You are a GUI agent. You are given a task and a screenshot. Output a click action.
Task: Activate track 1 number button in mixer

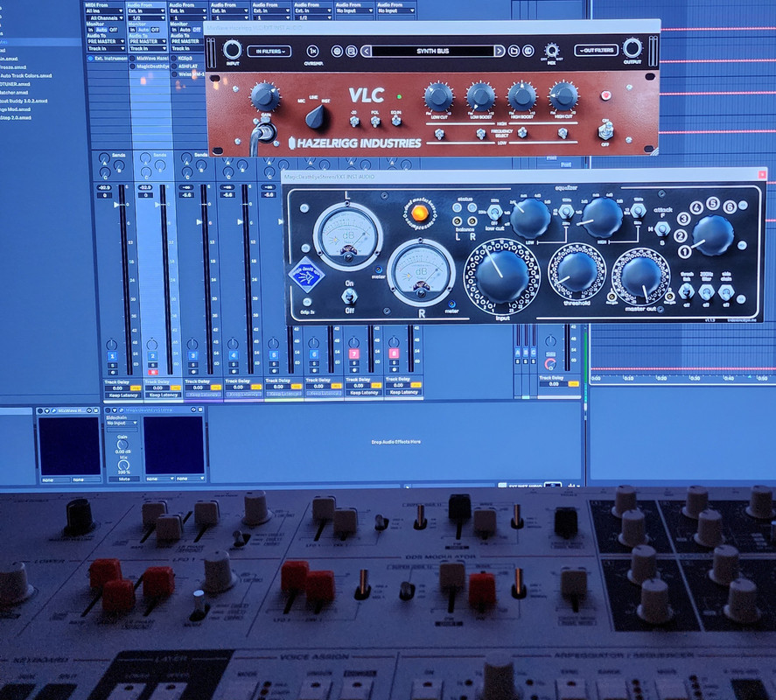pyautogui.click(x=112, y=356)
